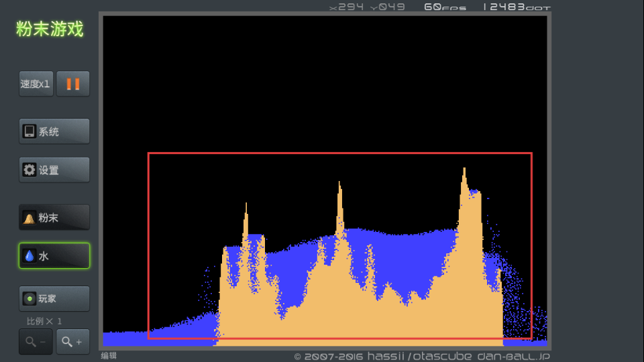Viewport: 644px width, 362px height.
Task: Zoom in with the magnifier plus button
Action: (72, 342)
